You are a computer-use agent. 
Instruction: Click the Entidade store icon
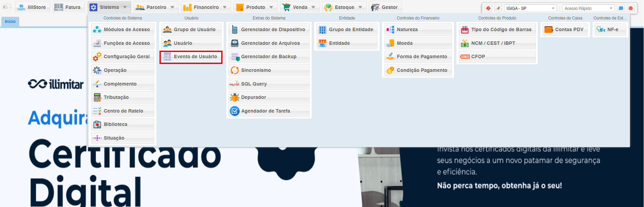(322, 43)
